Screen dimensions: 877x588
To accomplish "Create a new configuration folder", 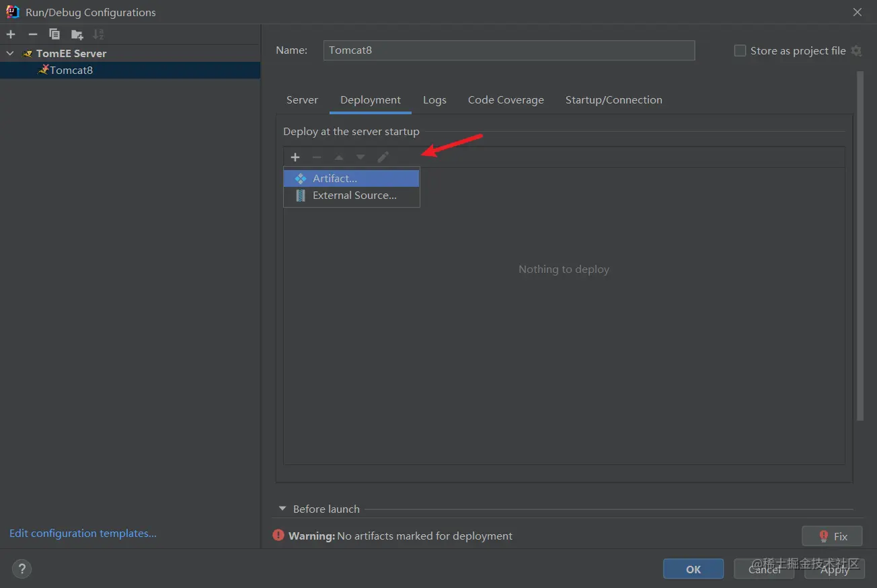I will point(77,34).
